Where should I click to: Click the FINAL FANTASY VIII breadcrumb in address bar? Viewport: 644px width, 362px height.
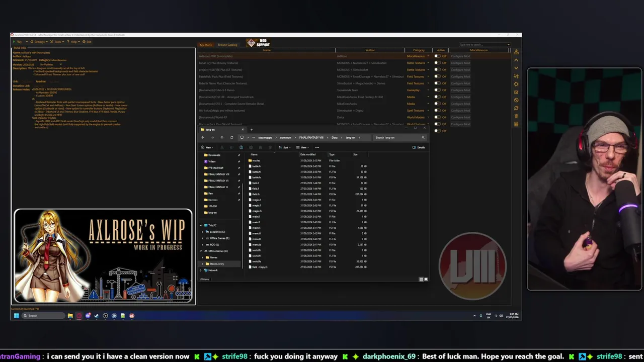(311, 137)
